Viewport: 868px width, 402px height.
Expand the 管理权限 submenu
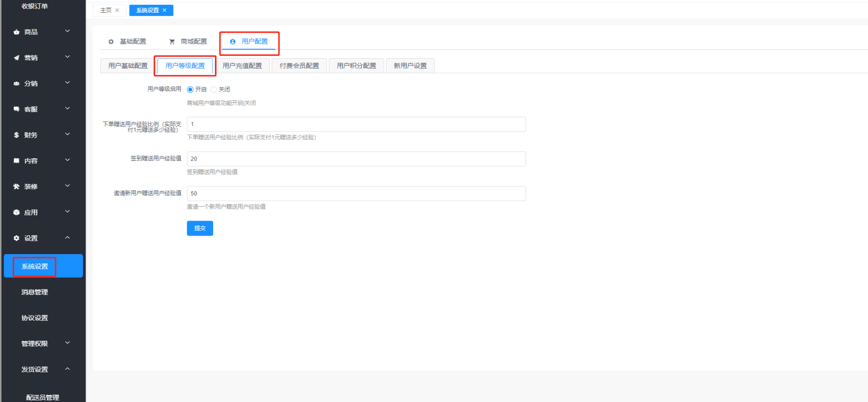pos(43,343)
